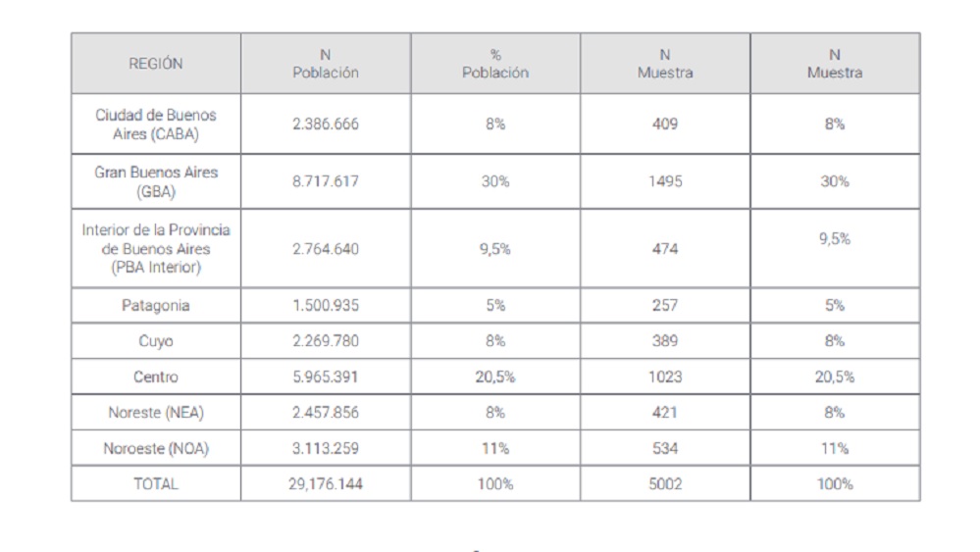Screen dimensions: 980x552
Task: Select the Cuyo region cell
Action: [x=156, y=341]
